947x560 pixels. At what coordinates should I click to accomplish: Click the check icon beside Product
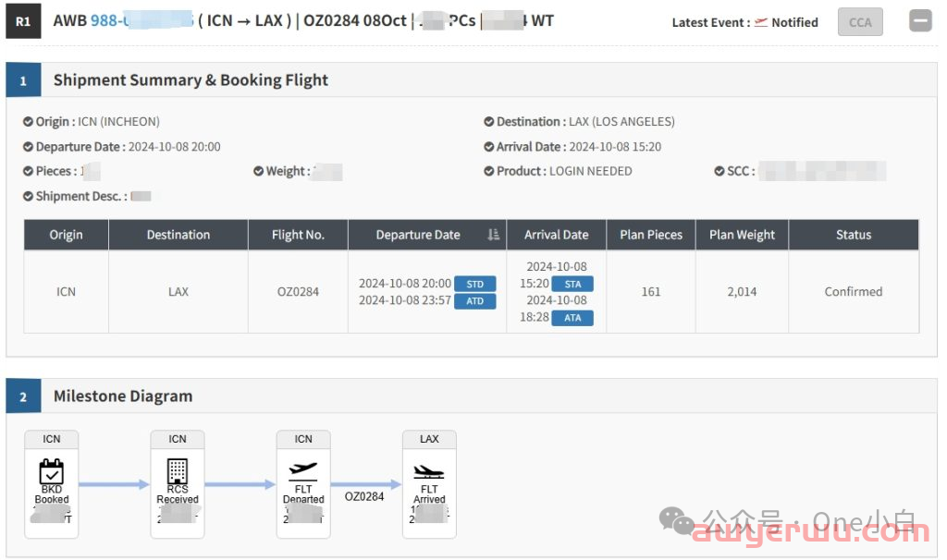[x=488, y=171]
